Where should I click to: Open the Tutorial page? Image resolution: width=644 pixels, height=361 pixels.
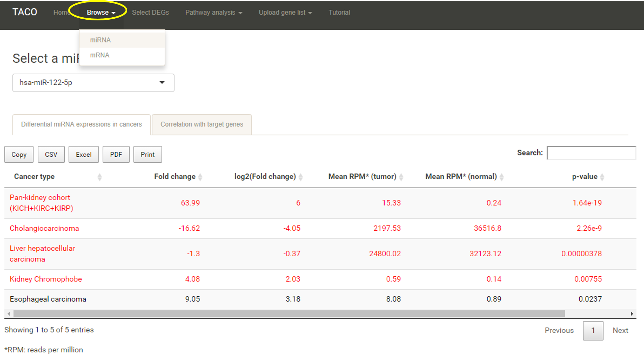point(339,12)
